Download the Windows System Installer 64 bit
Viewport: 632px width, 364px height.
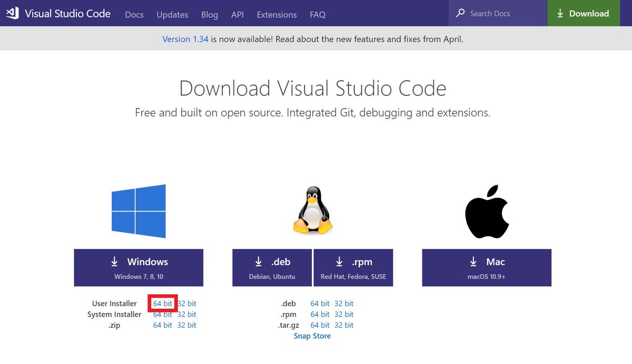click(x=162, y=314)
